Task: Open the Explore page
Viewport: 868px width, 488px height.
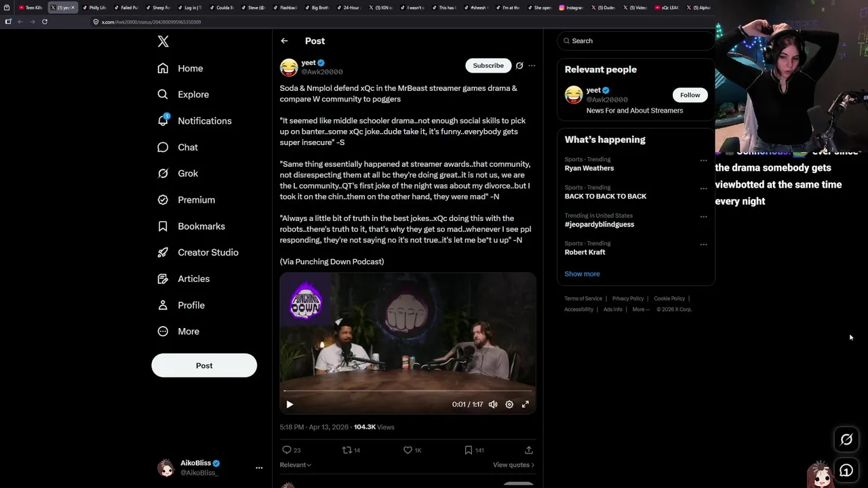Action: coord(183,95)
